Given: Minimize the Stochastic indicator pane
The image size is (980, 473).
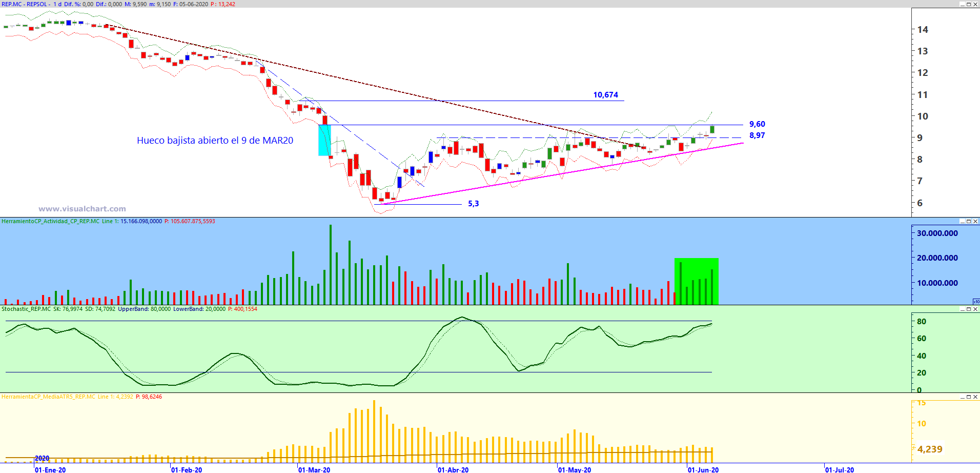Looking at the screenshot, I should click(x=962, y=309).
